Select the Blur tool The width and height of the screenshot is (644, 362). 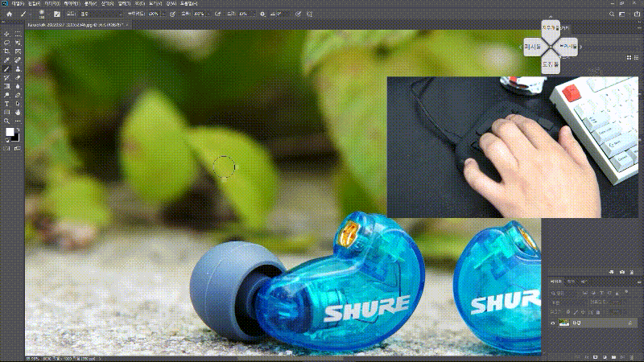18,86
